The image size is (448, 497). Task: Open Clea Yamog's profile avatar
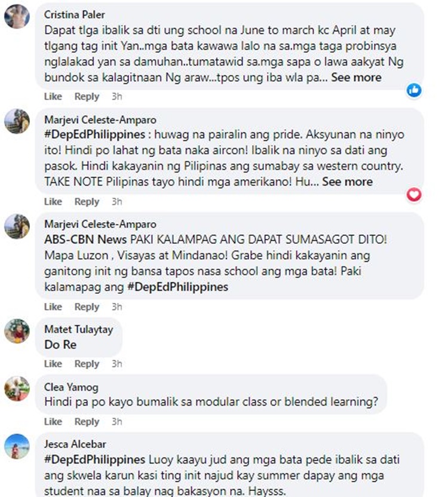coord(17,389)
